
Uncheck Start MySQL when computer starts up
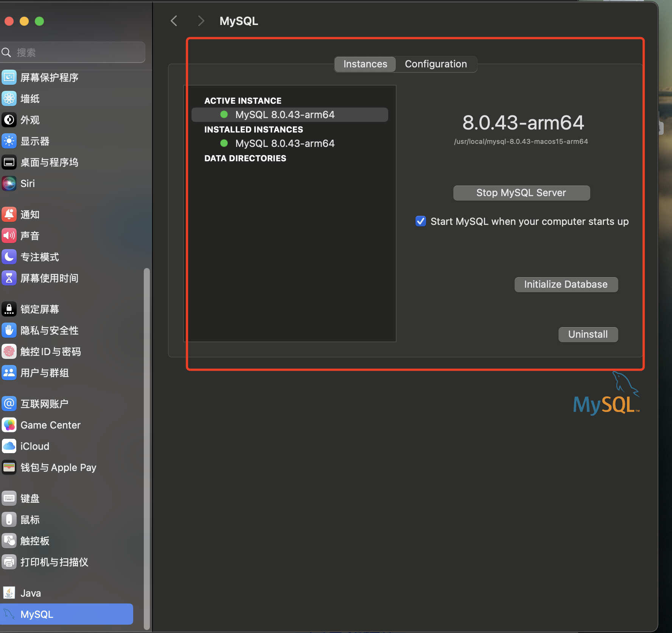click(x=420, y=221)
